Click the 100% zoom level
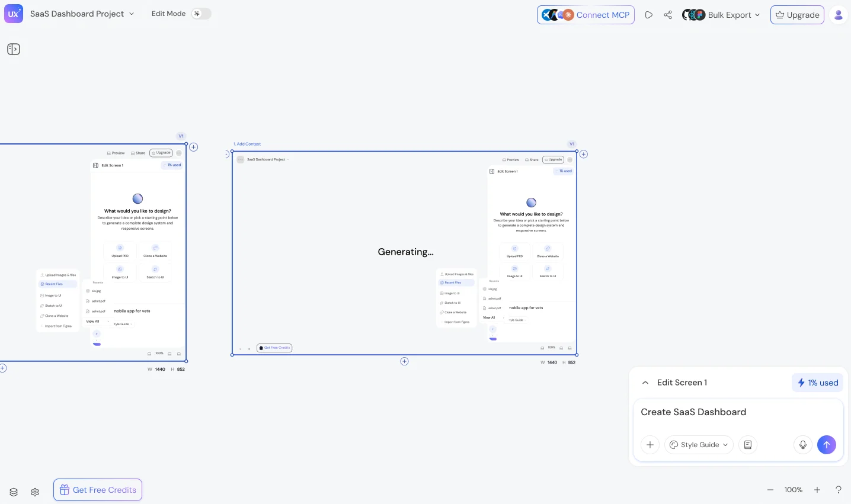 [794, 490]
